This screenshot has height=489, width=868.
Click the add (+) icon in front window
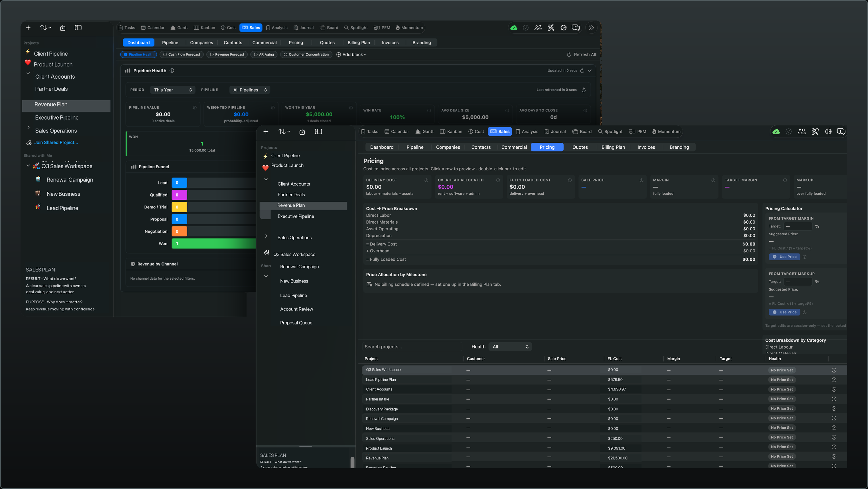(x=266, y=132)
